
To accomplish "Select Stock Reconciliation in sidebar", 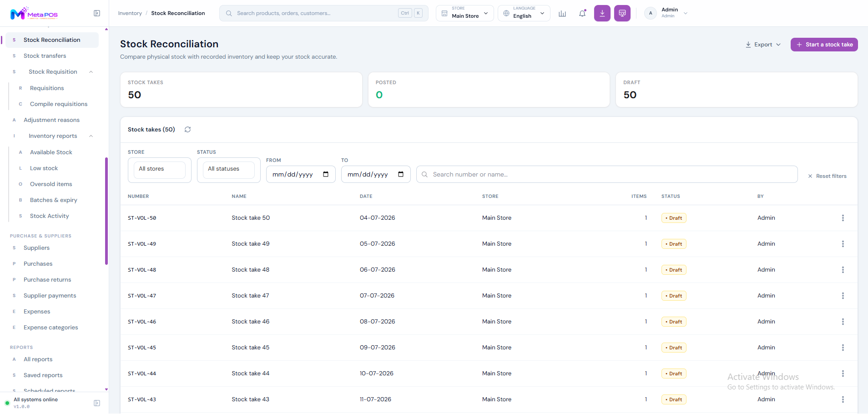I will point(52,40).
